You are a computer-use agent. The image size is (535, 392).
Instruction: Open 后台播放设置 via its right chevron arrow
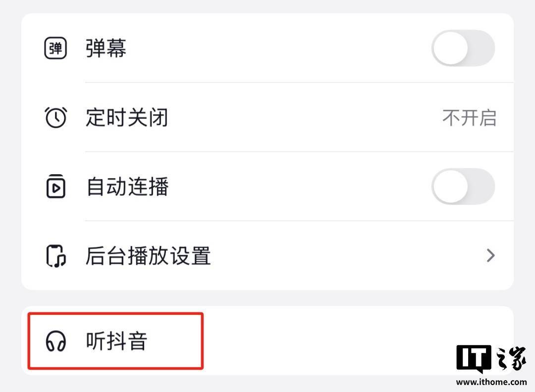coord(490,256)
